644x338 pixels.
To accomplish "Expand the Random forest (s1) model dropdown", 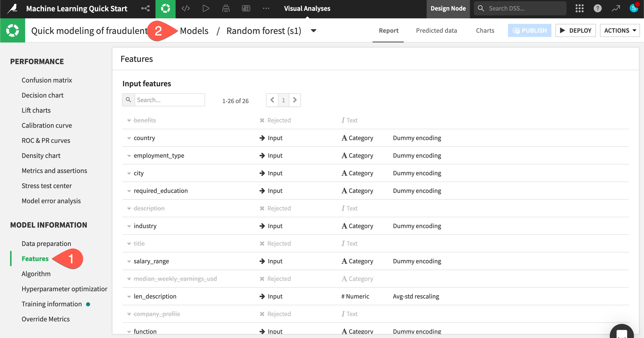I will [x=313, y=31].
